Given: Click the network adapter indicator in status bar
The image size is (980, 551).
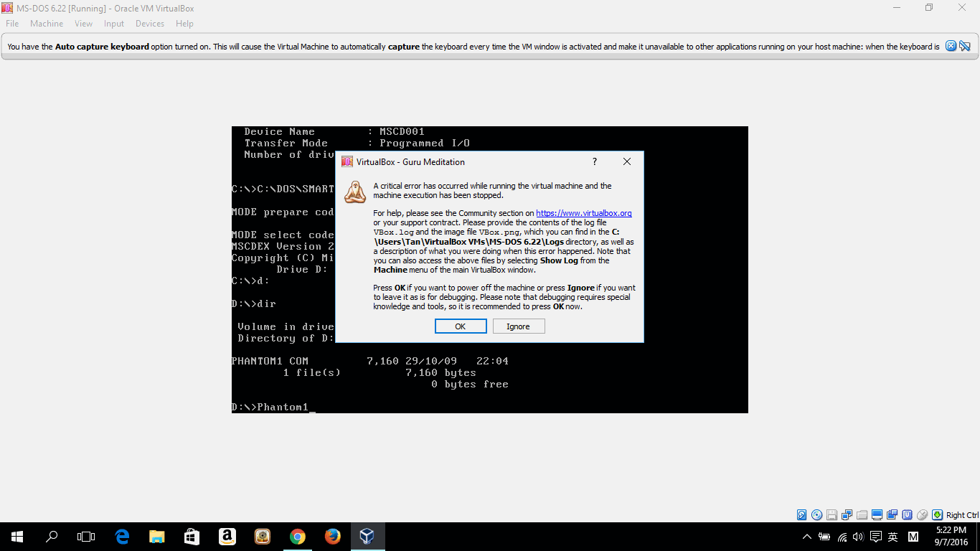Looking at the screenshot, I should click(847, 515).
